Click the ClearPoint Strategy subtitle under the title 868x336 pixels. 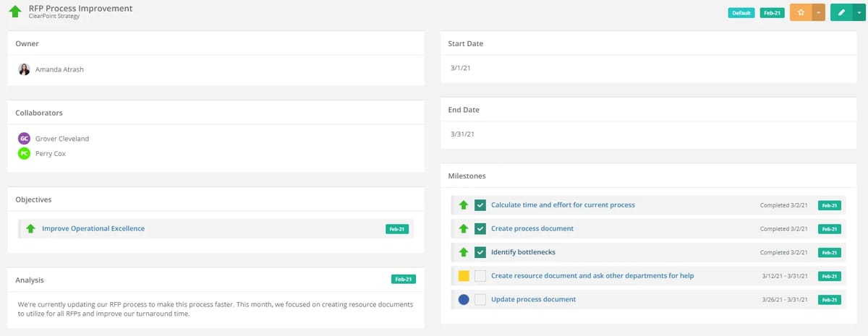[54, 16]
